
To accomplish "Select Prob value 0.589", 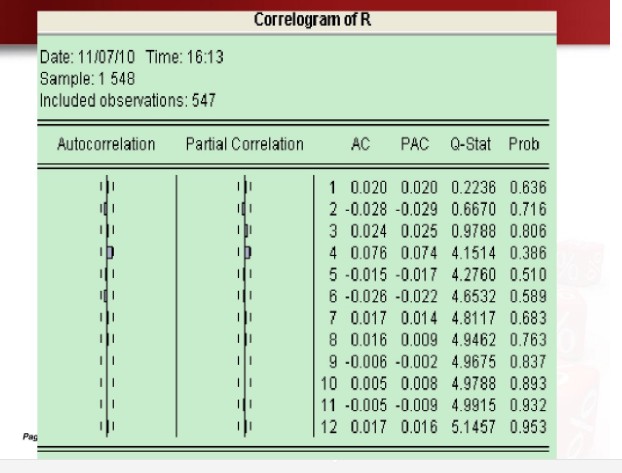I will pos(528,296).
